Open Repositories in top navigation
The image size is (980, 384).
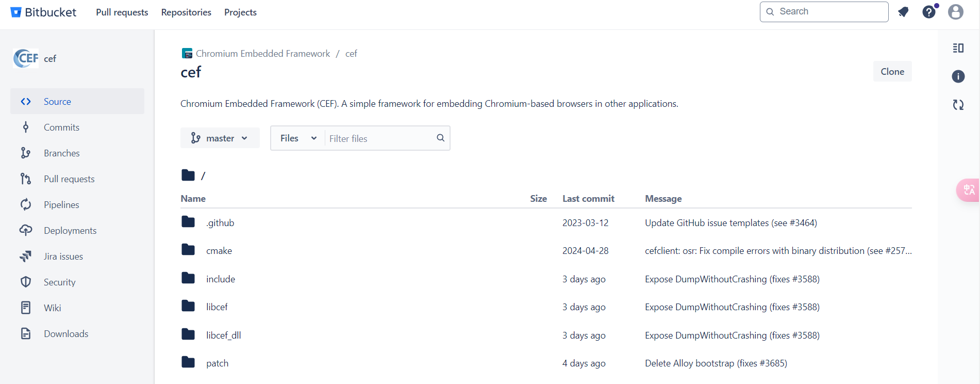pyautogui.click(x=186, y=12)
